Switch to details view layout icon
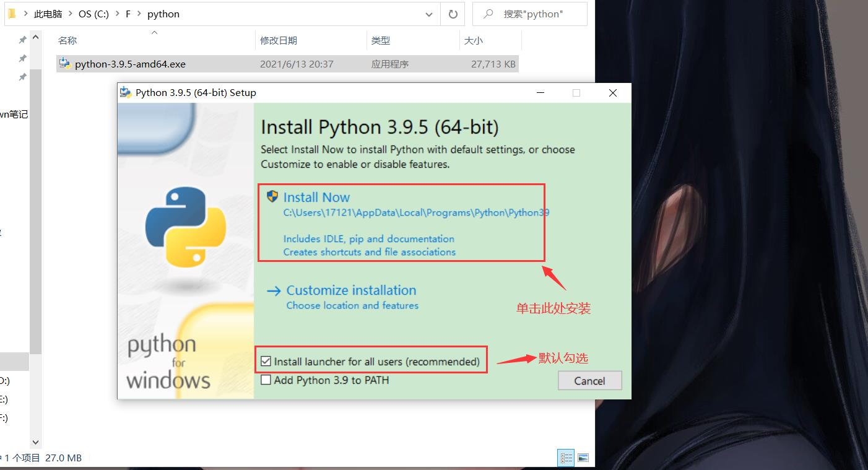This screenshot has height=470, width=868. tap(566, 458)
